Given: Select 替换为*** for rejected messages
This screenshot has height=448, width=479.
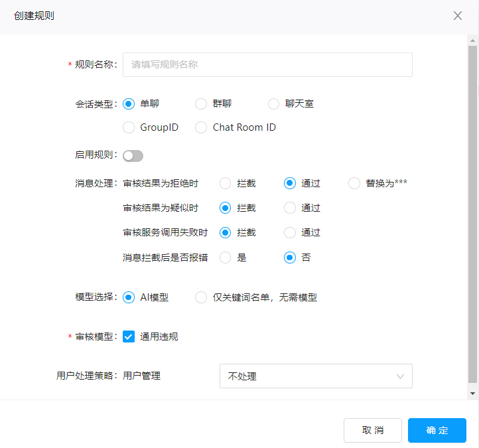Looking at the screenshot, I should pos(354,183).
